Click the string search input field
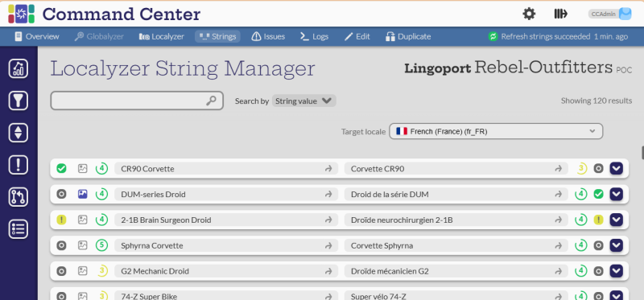The width and height of the screenshot is (644, 300). (x=137, y=101)
